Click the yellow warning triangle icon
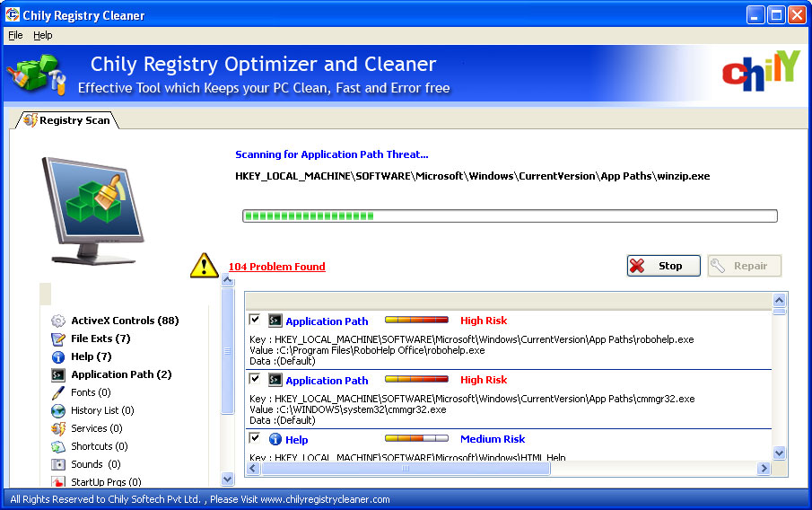Image resolution: width=812 pixels, height=510 pixels. [205, 266]
